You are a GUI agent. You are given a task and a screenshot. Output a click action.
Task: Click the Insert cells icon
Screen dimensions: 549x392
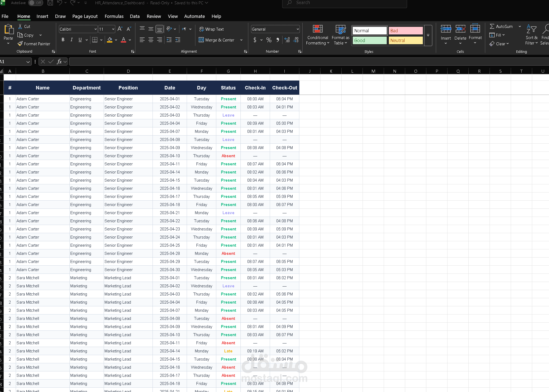click(446, 29)
